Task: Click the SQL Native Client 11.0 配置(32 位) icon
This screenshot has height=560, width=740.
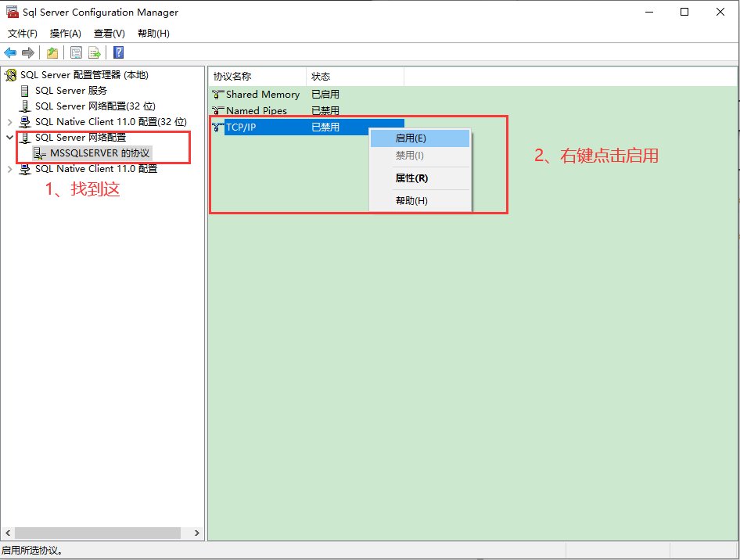Action: (x=24, y=122)
